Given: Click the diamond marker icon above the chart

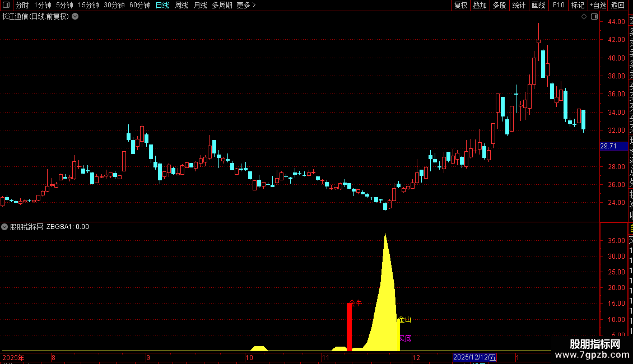Looking at the screenshot, I should 584,17.
